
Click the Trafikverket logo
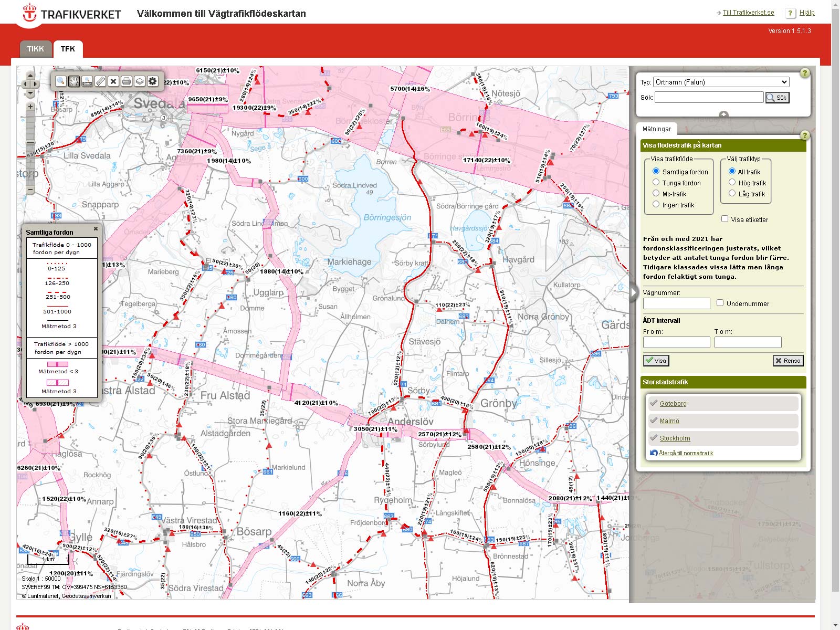coord(72,13)
